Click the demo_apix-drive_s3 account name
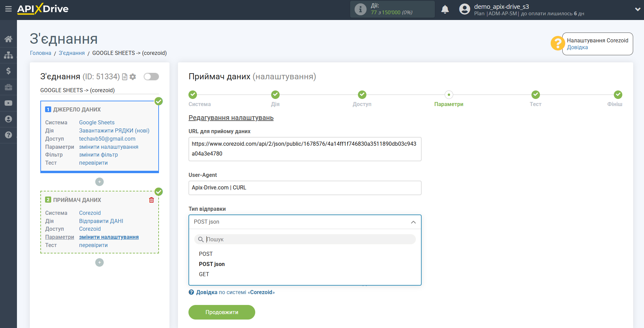This screenshot has width=644, height=328. [x=501, y=6]
